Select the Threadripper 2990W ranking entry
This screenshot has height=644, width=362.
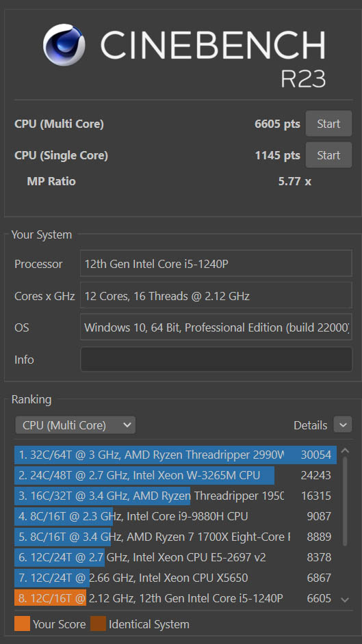pyautogui.click(x=175, y=455)
